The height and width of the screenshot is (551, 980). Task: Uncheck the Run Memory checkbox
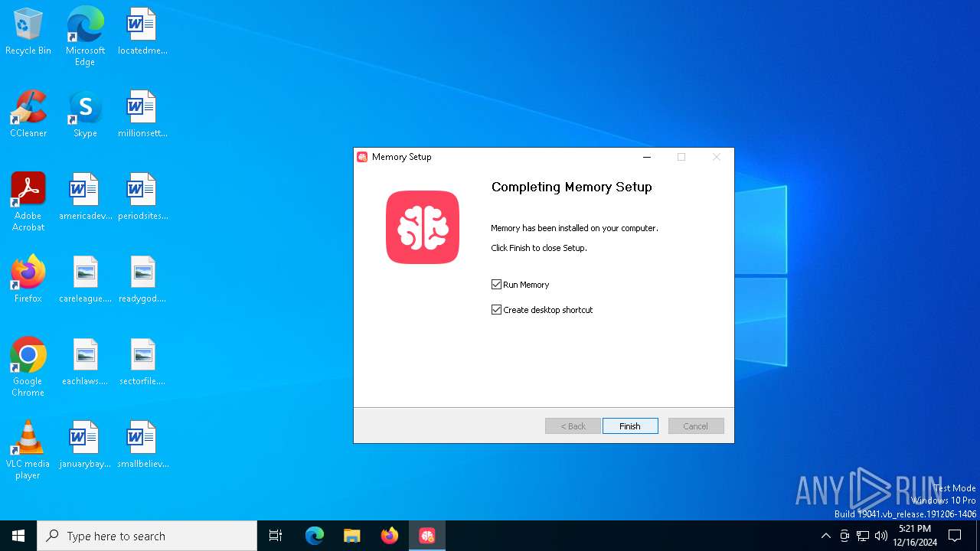[x=496, y=285]
